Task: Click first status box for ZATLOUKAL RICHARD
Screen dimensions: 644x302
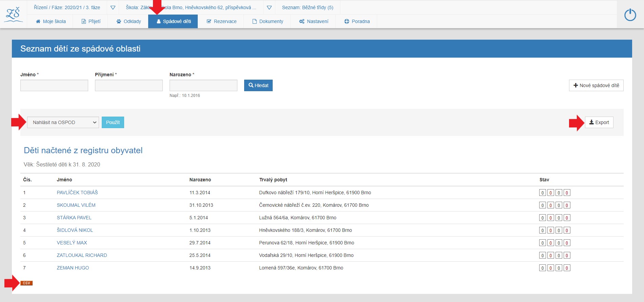Action: (x=543, y=256)
